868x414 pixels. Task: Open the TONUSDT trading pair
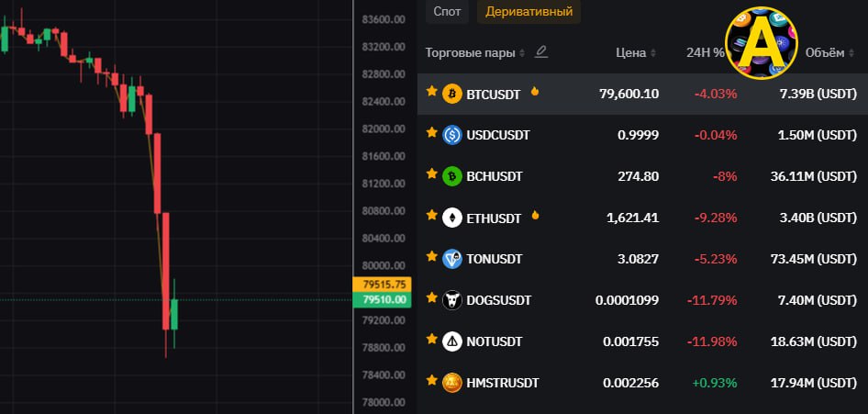coord(642,259)
